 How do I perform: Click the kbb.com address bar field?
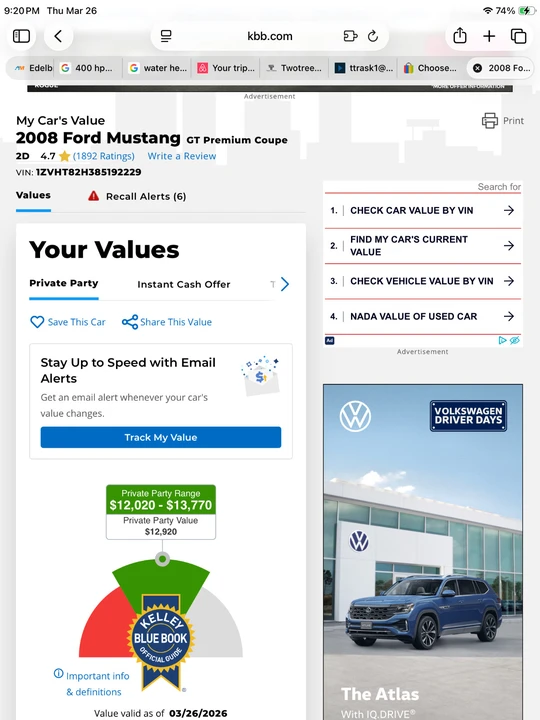tap(270, 36)
